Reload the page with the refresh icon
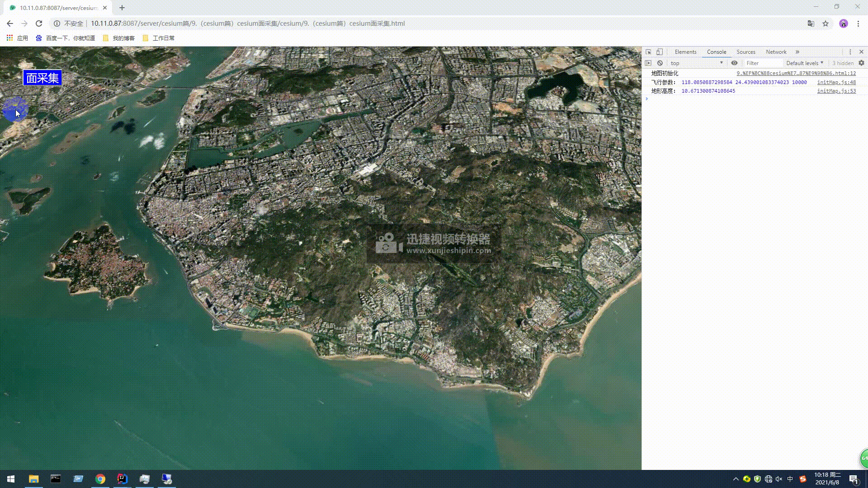The image size is (868, 488). click(39, 23)
